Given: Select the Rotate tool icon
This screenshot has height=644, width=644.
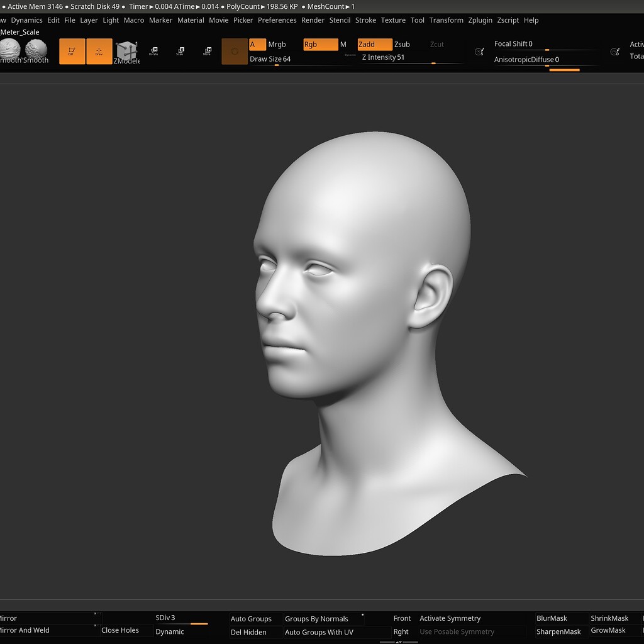Looking at the screenshot, I should pos(153,52).
